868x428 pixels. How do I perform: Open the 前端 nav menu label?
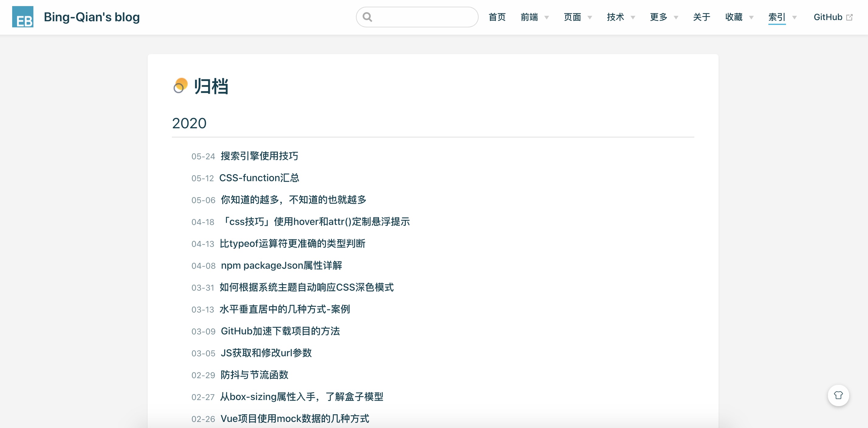529,17
